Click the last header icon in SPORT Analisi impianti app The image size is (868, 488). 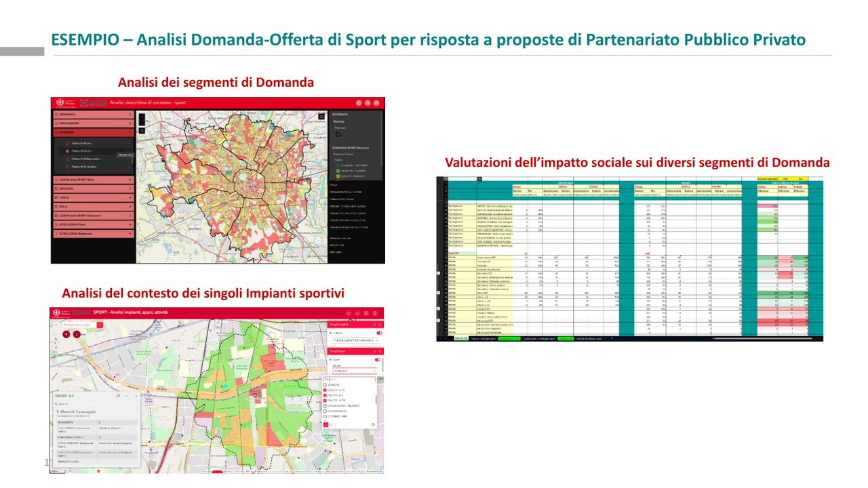coord(375,313)
